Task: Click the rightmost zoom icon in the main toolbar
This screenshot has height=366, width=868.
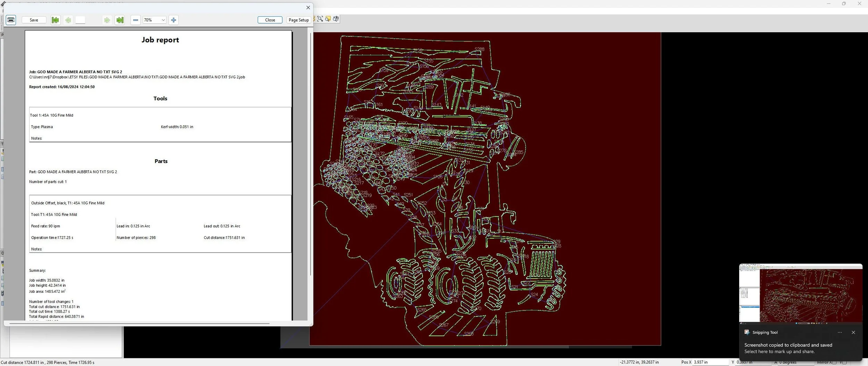Action: coord(336,19)
